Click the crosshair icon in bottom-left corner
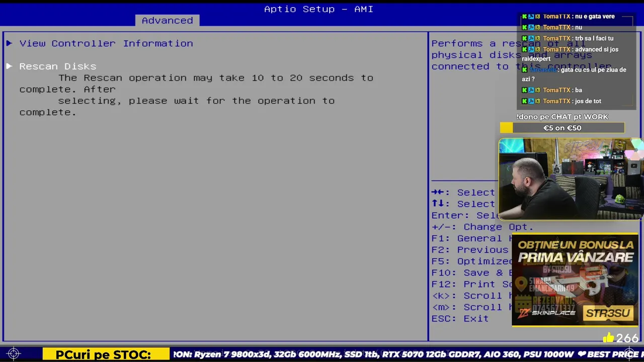Screen dimensions: 644x362 [14, 354]
